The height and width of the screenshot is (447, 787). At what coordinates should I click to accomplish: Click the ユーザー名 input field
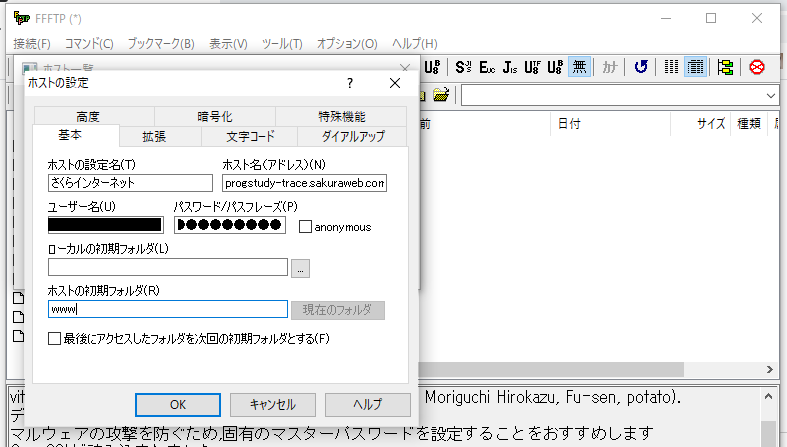pos(106,225)
